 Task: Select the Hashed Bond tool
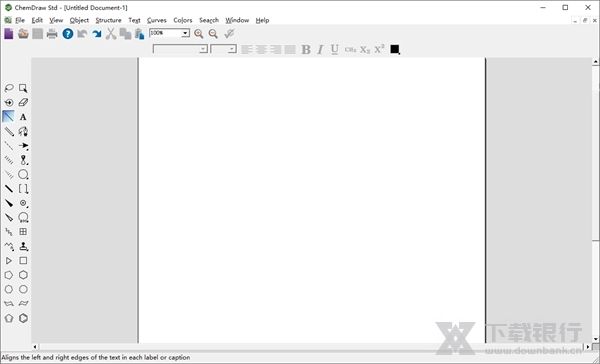click(x=9, y=160)
